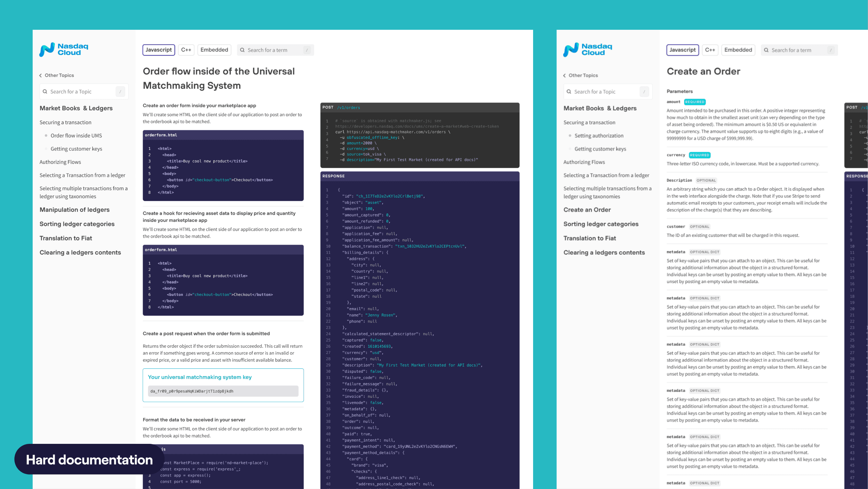
Task: Click the Parameters subheading
Action: (680, 91)
